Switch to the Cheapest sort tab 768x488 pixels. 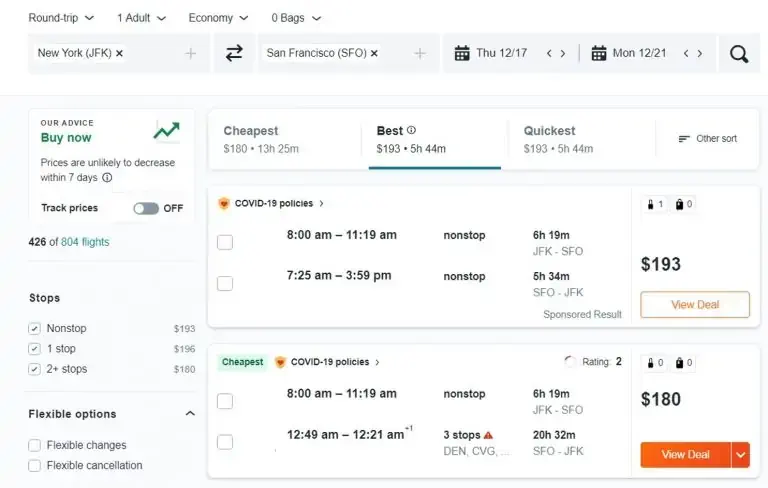[285, 140]
